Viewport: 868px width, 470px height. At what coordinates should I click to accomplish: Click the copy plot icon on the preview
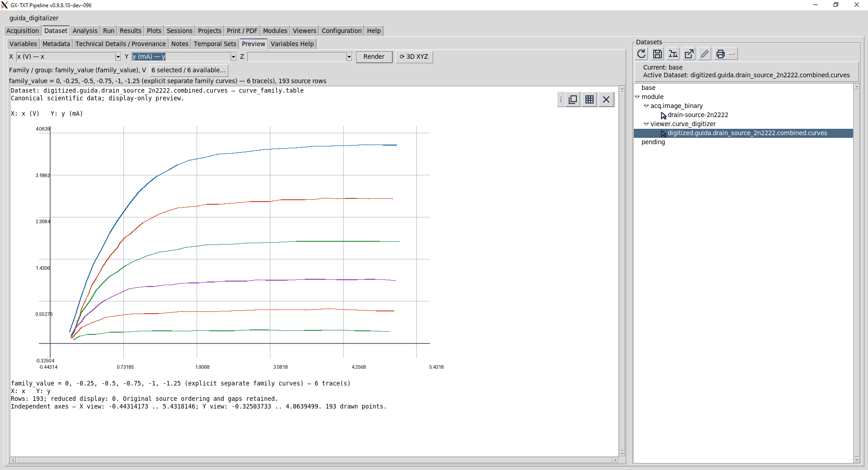click(x=573, y=99)
